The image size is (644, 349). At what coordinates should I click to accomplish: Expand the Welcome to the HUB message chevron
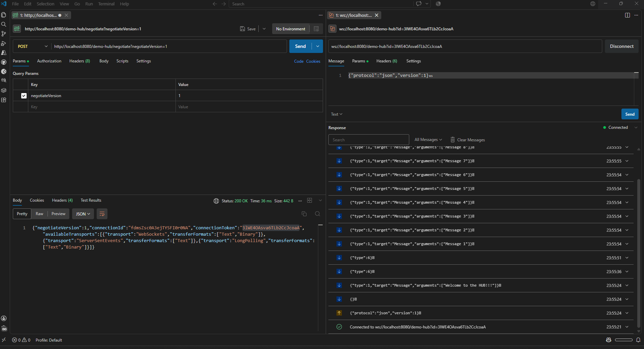point(627,285)
